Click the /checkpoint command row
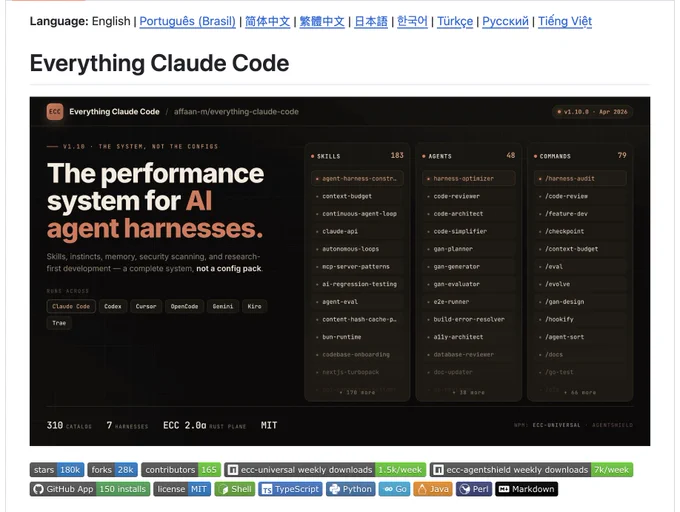This screenshot has width=680, height=512. 580,232
